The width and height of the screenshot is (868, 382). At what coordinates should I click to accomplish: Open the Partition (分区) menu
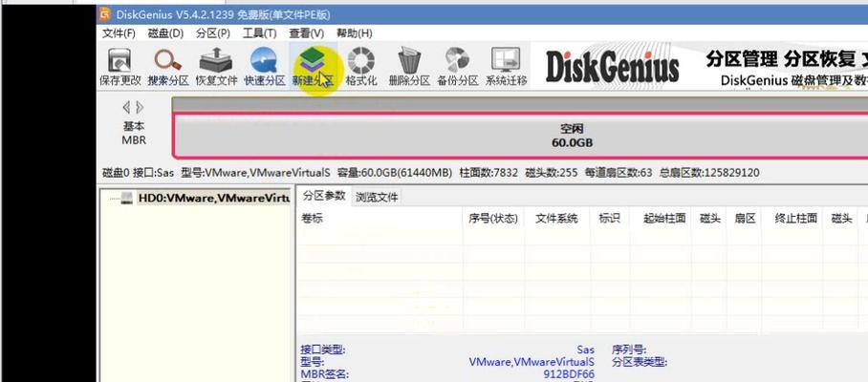(213, 33)
